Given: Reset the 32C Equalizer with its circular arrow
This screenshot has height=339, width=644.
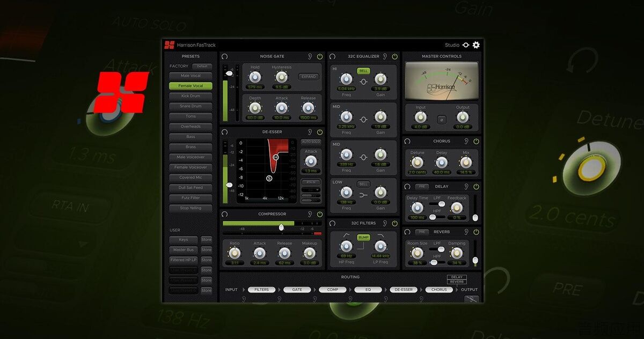Looking at the screenshot, I should tap(333, 56).
